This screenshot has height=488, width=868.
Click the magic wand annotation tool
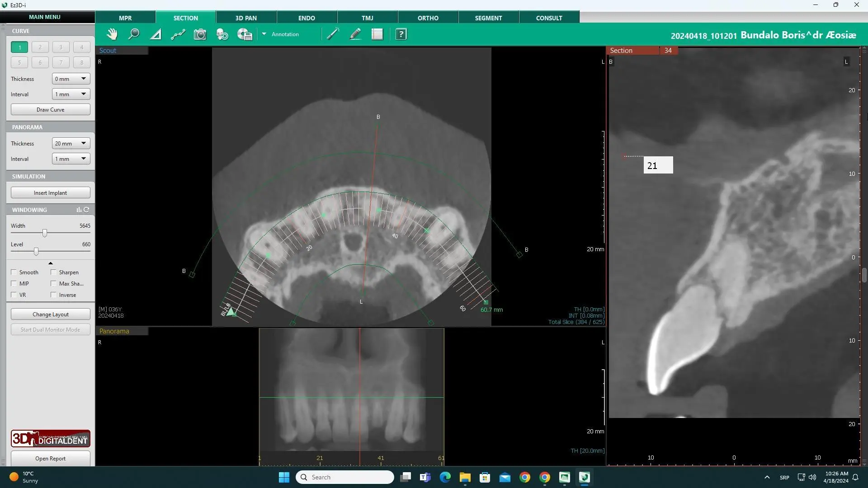coord(333,34)
